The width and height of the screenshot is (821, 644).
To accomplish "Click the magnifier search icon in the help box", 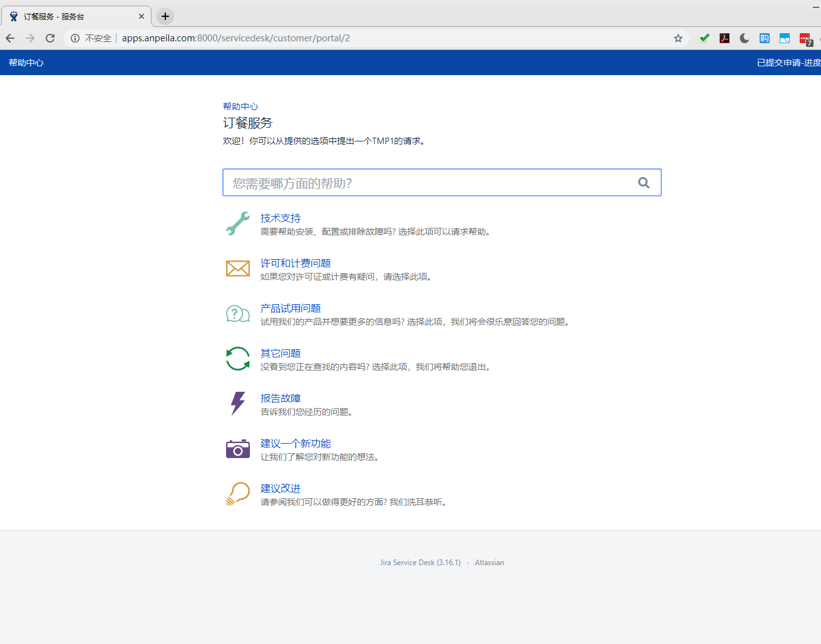I will pos(644,183).
